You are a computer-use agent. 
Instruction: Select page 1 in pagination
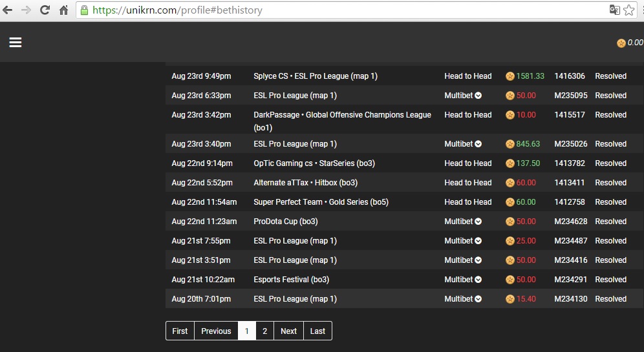click(247, 331)
